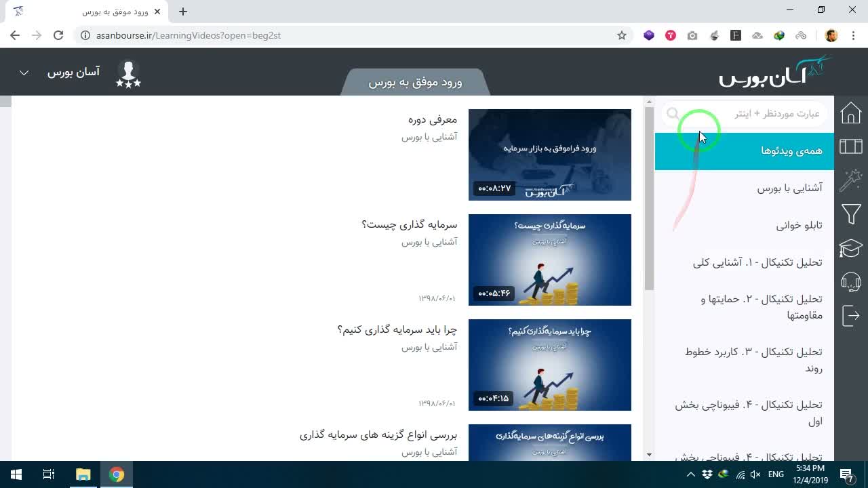Open بررسی انواع گزینه های سرمایه گذاری thumbnail

550,443
